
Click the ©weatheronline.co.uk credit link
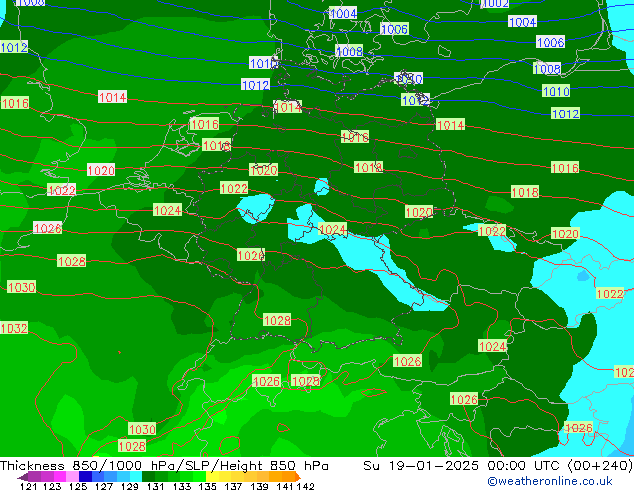point(549,481)
